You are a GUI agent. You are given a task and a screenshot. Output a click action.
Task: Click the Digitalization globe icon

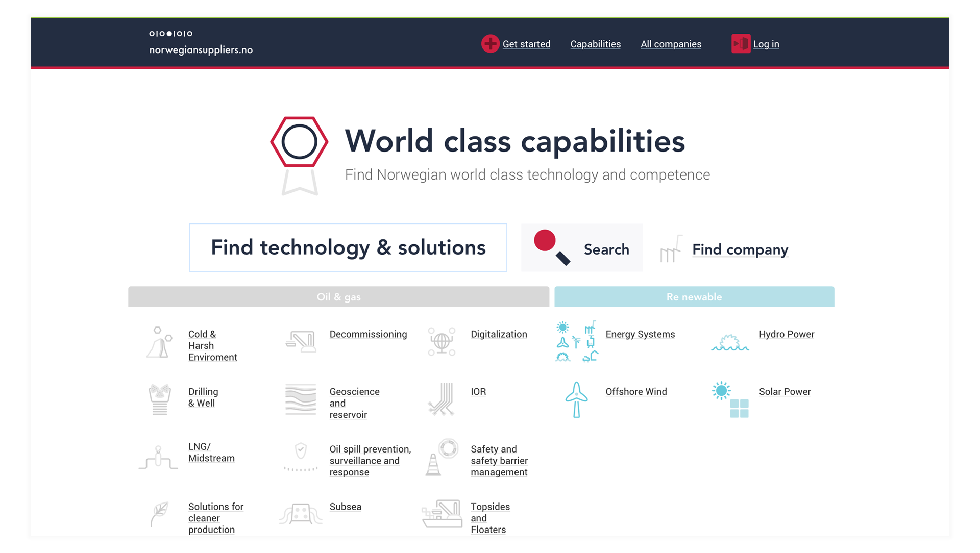[x=442, y=342]
